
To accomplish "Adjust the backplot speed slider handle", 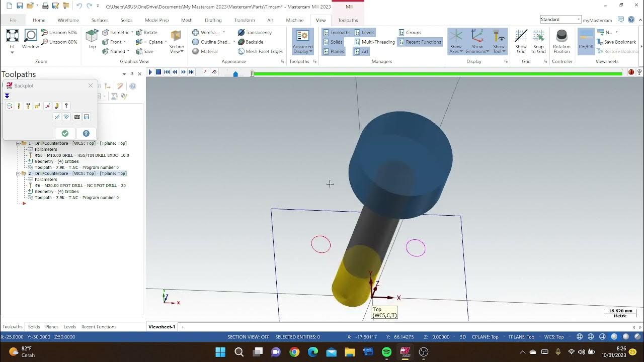I will tap(235, 73).
